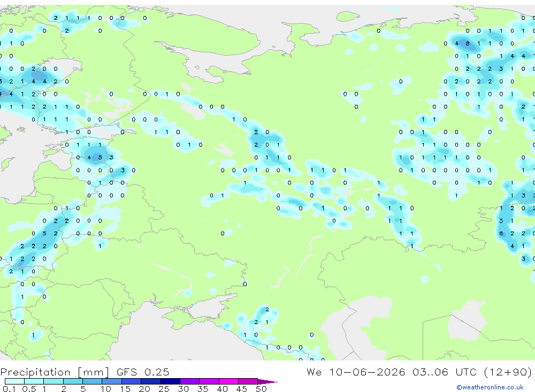Select the 0.1–0.5 mm legend color swatch
The image size is (535, 392).
[x=14, y=381]
